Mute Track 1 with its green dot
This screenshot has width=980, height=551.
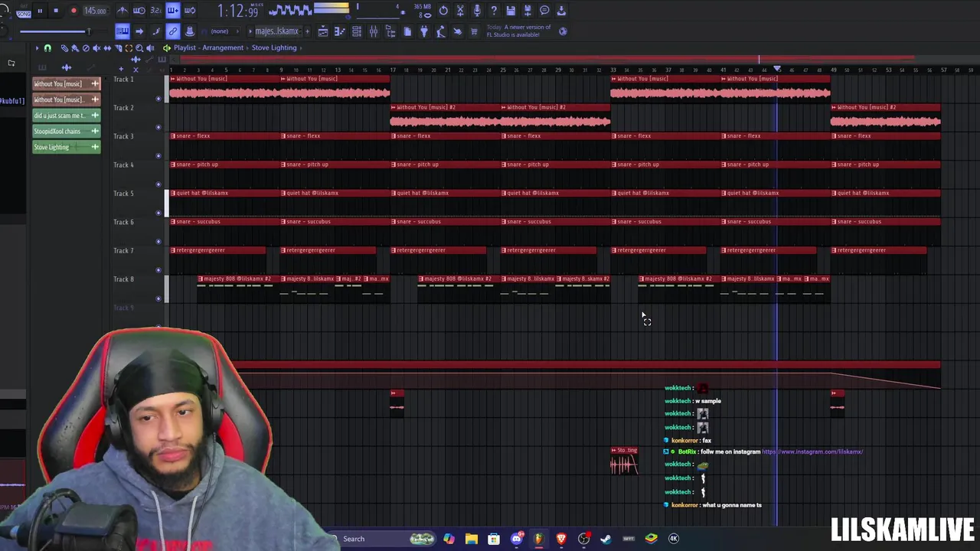tap(158, 98)
